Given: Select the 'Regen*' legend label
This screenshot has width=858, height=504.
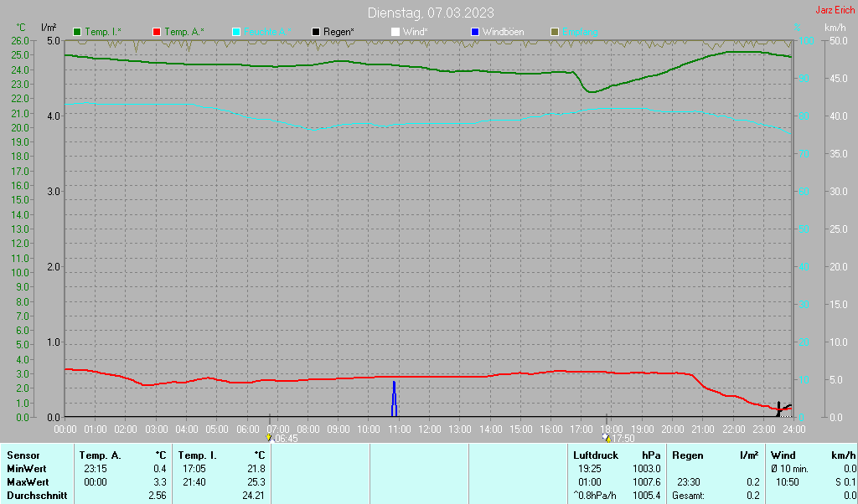Looking at the screenshot, I should coord(339,33).
